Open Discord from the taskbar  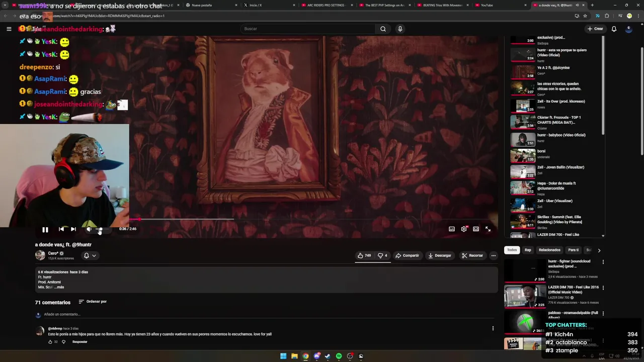pyautogui.click(x=316, y=356)
